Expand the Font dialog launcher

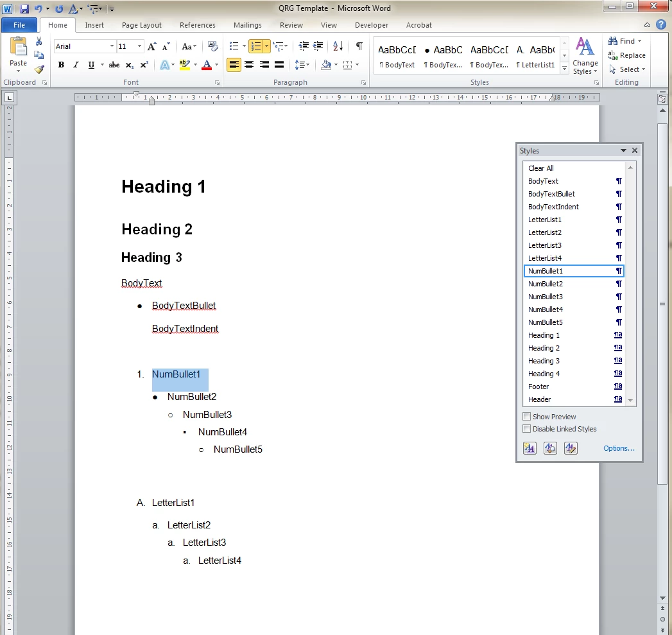pyautogui.click(x=218, y=82)
